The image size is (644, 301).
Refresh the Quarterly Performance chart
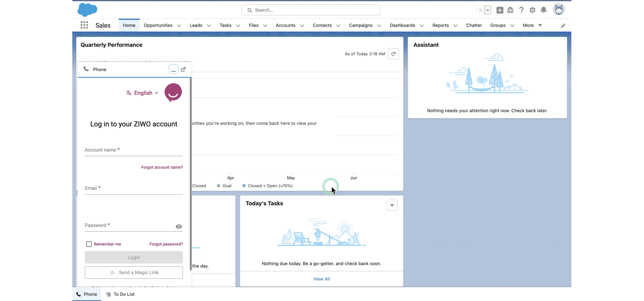pyautogui.click(x=393, y=54)
